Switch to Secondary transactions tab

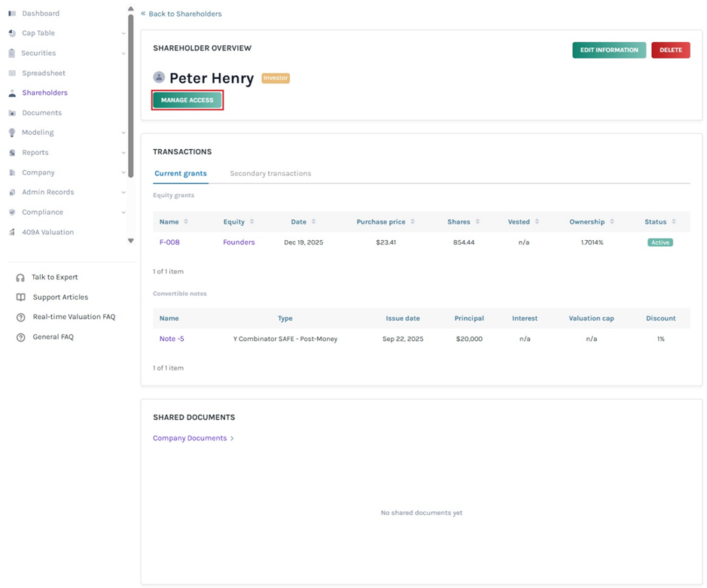[x=270, y=174]
